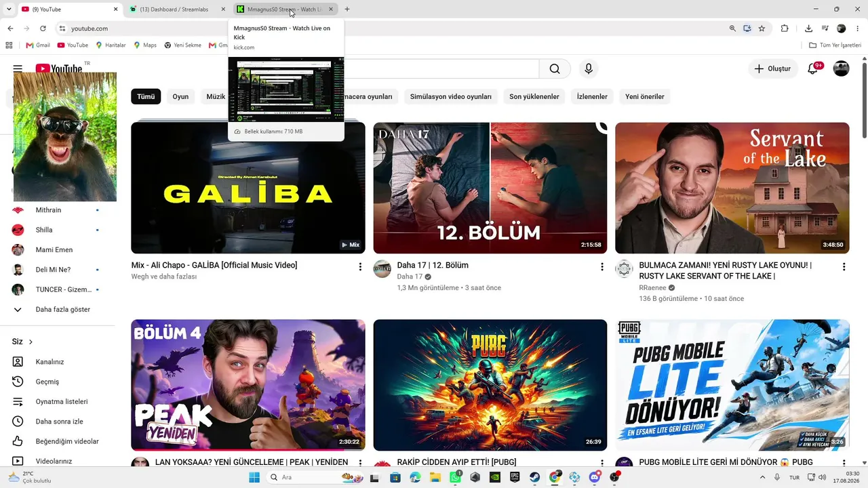Open the Gmail bookmark
Viewport: 868px width, 488px height.
[38, 45]
